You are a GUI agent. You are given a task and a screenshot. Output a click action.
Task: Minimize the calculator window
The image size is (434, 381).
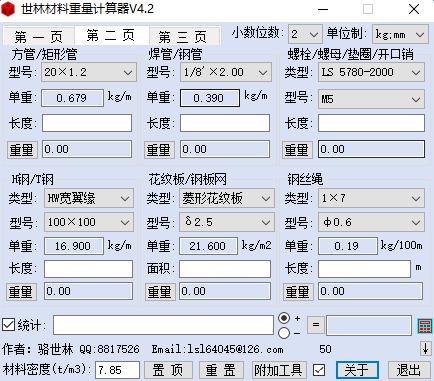[x=323, y=9]
